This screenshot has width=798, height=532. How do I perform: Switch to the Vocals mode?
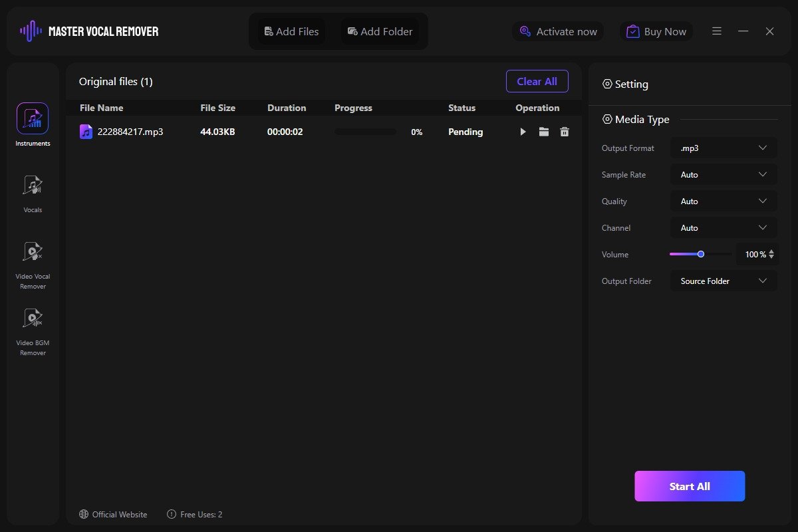33,186
